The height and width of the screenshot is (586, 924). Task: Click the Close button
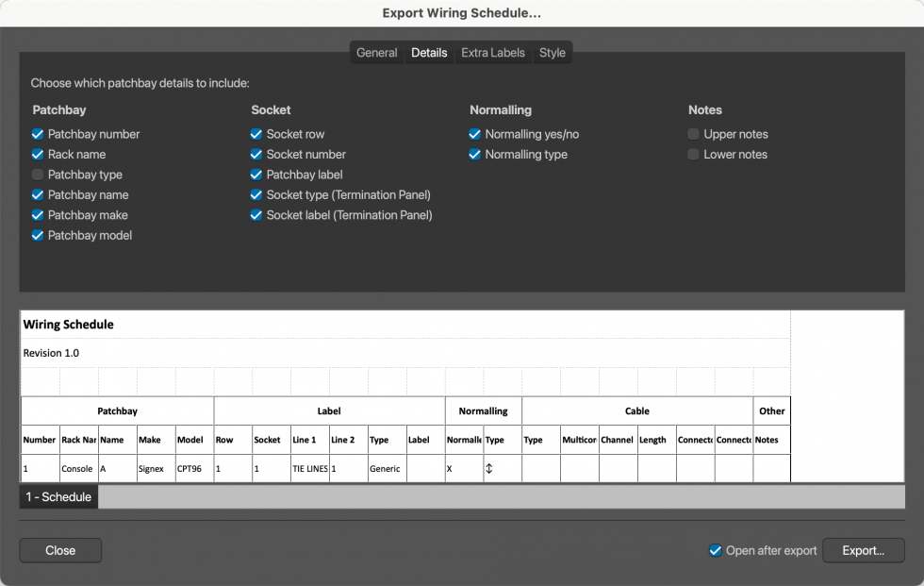pos(59,550)
